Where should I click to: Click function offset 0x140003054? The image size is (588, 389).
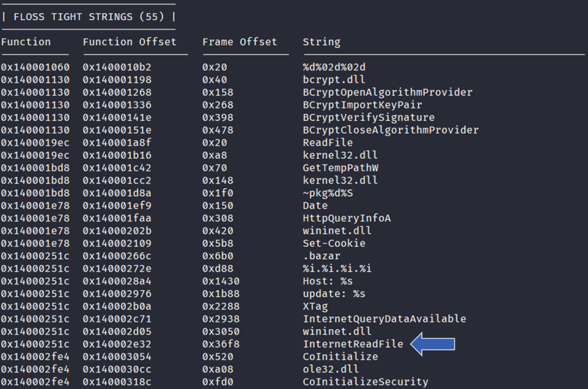(x=117, y=357)
